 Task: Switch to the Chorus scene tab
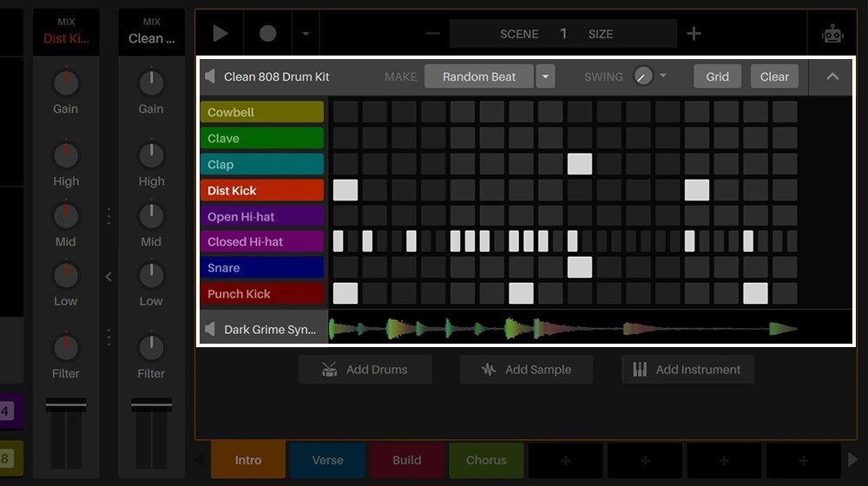point(486,460)
